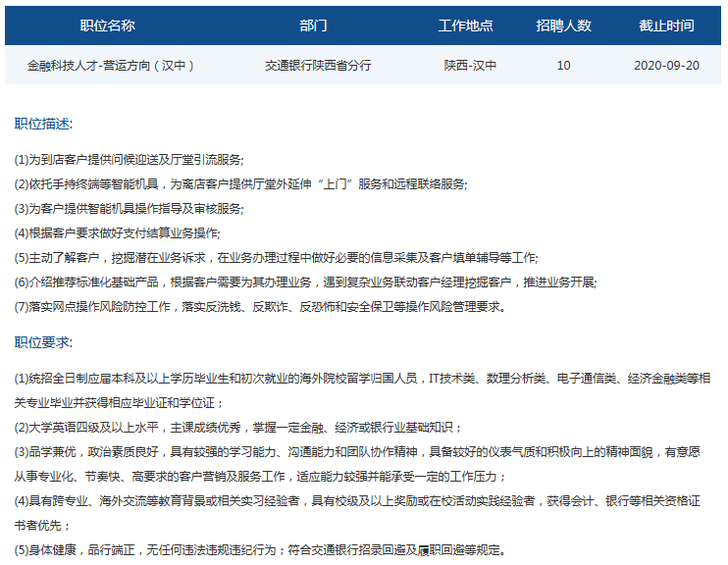Click requirement (4) 具有跨专业、海外交流 line
Viewport: 728px width, 565px height.
[357, 501]
